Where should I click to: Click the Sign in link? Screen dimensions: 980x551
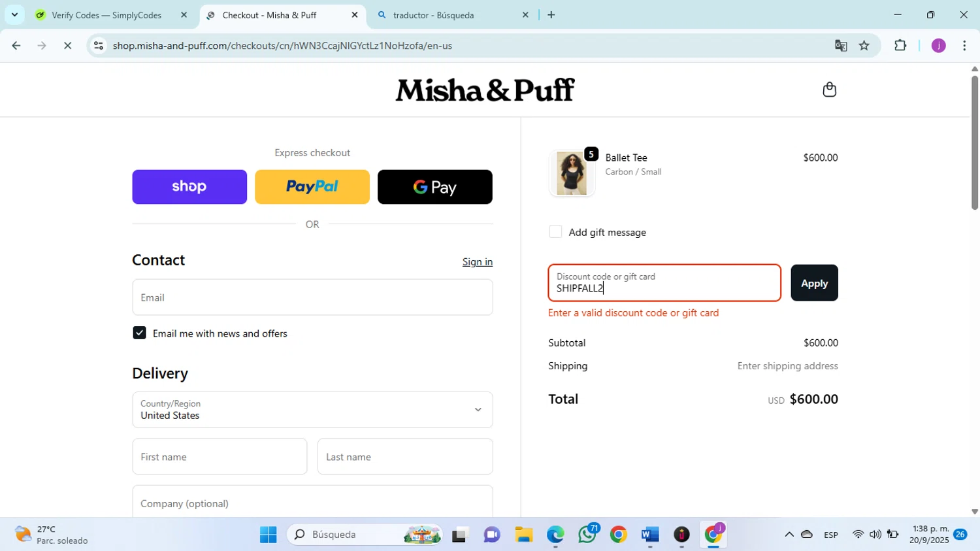pyautogui.click(x=478, y=261)
